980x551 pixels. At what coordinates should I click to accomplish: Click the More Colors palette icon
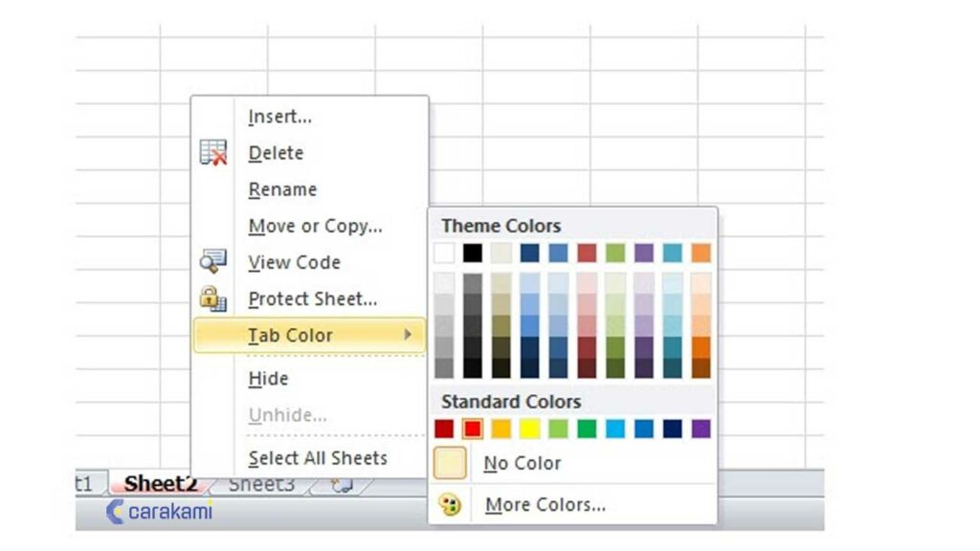point(451,504)
